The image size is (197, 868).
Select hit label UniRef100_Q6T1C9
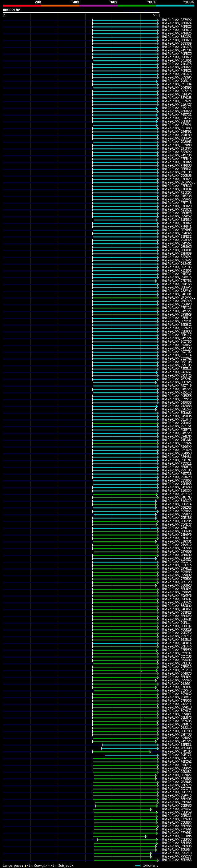click(176, 494)
